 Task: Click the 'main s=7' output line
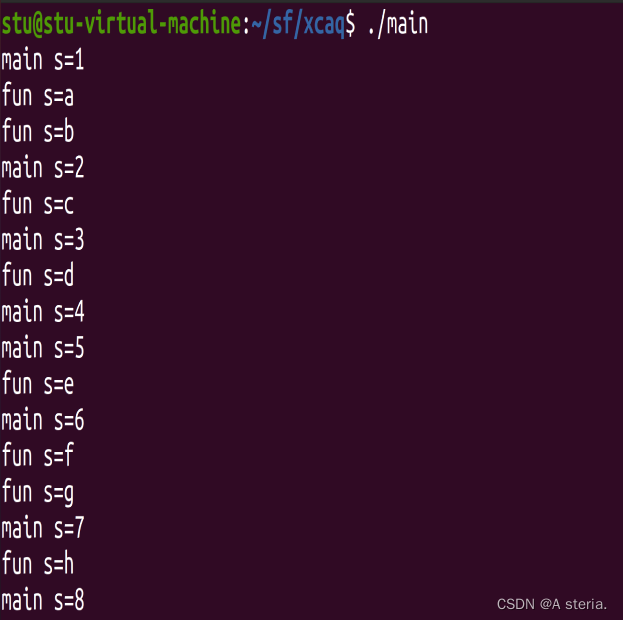(x=43, y=528)
